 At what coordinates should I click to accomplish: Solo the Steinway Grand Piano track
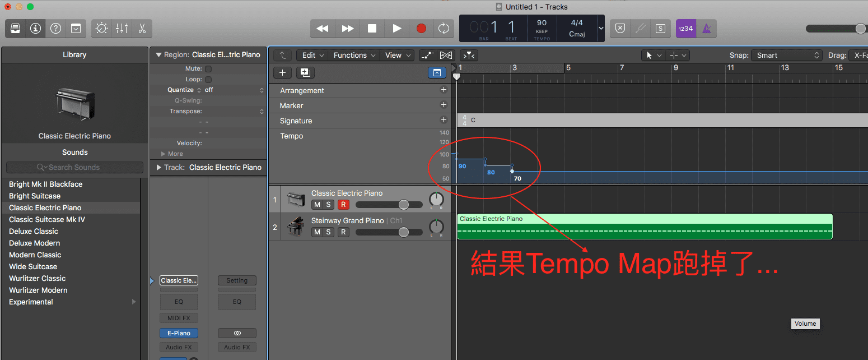329,232
